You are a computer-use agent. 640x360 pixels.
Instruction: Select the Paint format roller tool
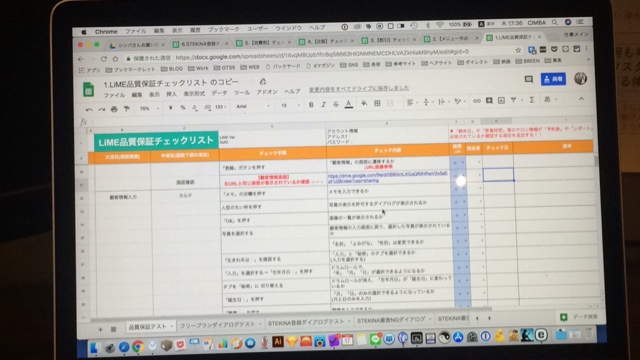[x=127, y=109]
